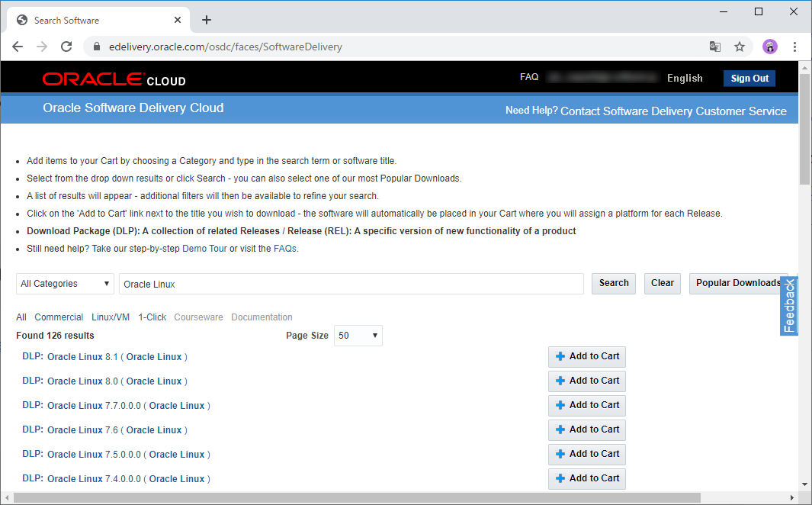812x505 pixels.
Task: Add Oracle Linux 8.1 to Cart
Action: [x=587, y=356]
